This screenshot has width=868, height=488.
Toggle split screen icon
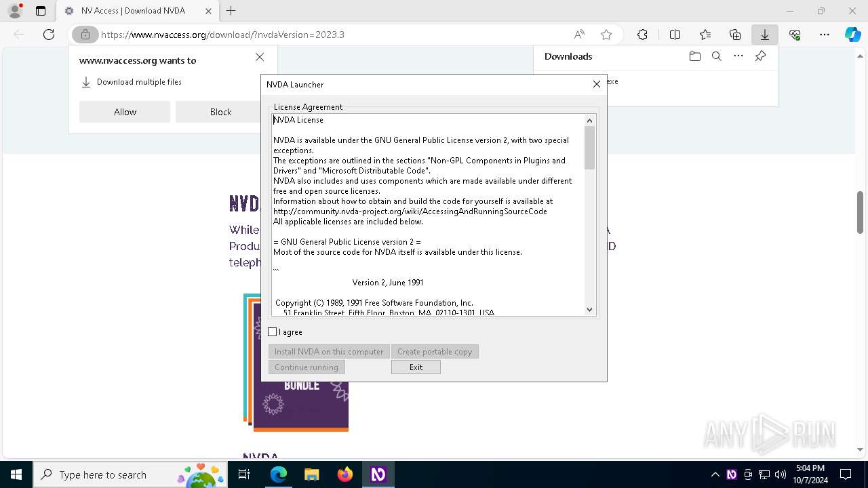point(675,35)
